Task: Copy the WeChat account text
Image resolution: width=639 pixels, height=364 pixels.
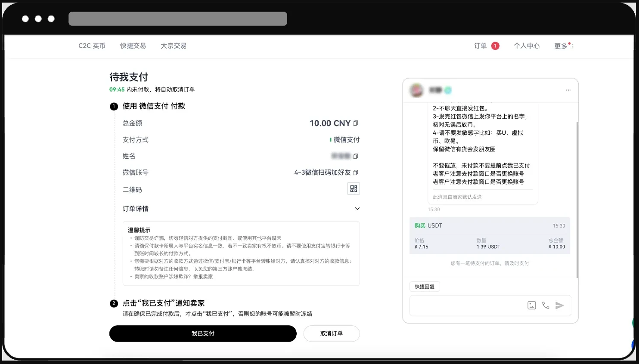Action: [x=356, y=173]
